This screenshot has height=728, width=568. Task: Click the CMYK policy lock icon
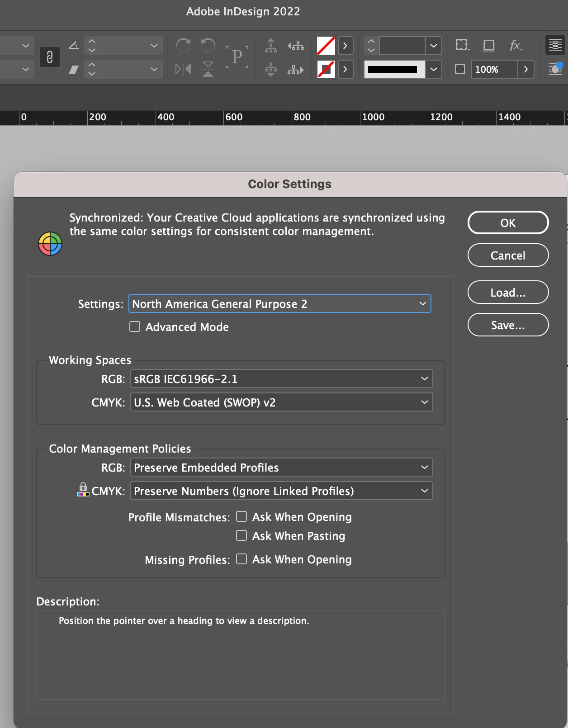click(x=83, y=489)
